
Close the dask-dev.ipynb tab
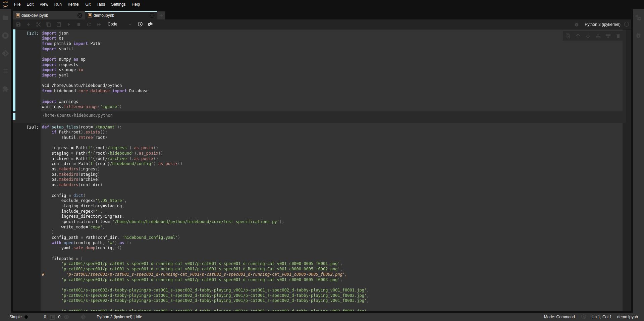tap(79, 15)
